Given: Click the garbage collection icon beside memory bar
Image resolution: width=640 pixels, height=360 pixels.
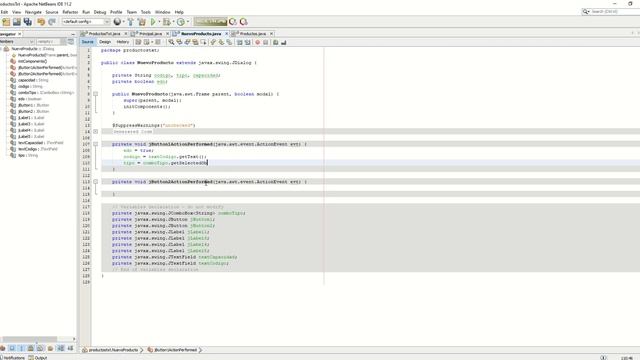Looking at the screenshot, I should tap(233, 22).
